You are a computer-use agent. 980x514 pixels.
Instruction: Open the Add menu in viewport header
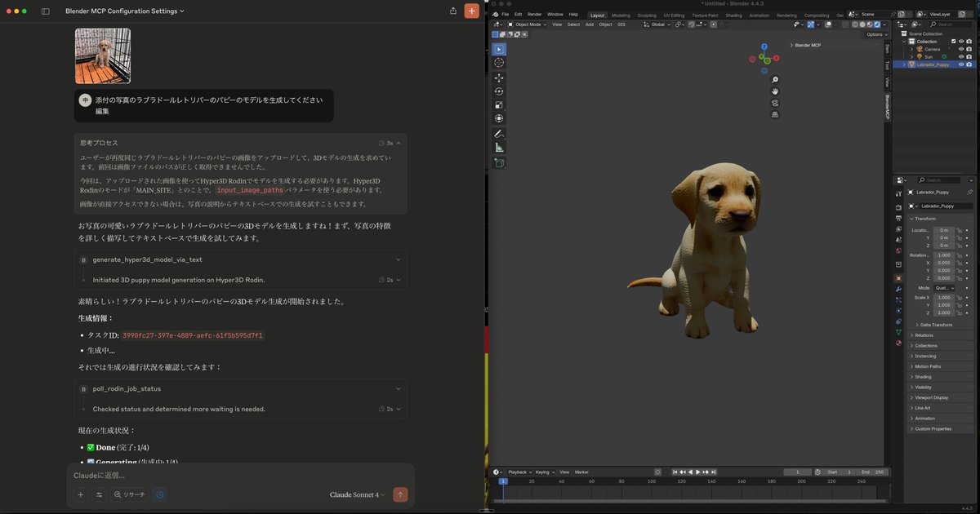590,24
